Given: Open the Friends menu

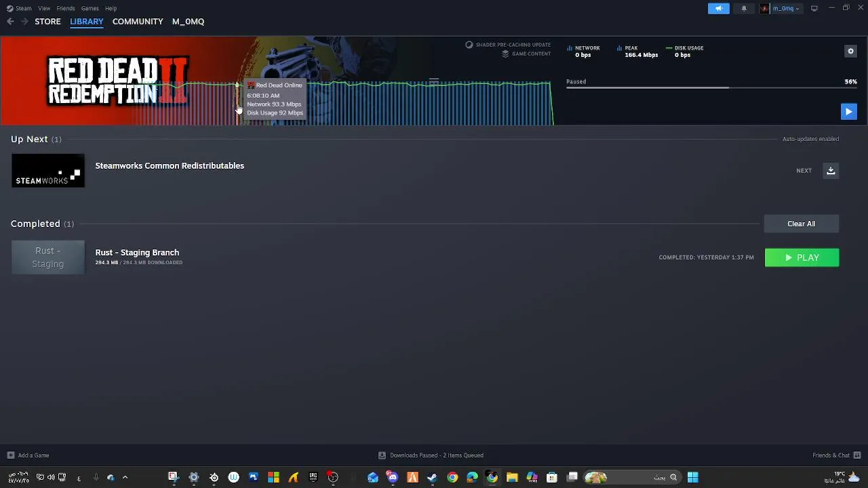Looking at the screenshot, I should click(x=66, y=8).
